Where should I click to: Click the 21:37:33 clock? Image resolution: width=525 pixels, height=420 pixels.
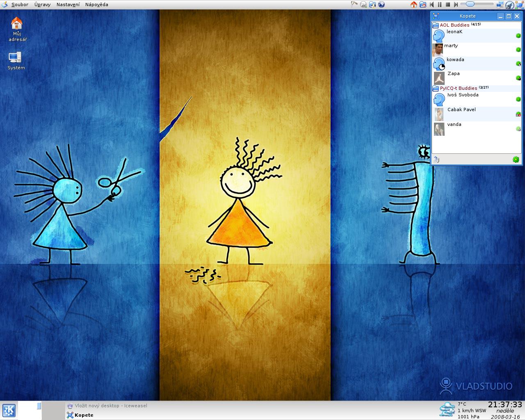(505, 405)
